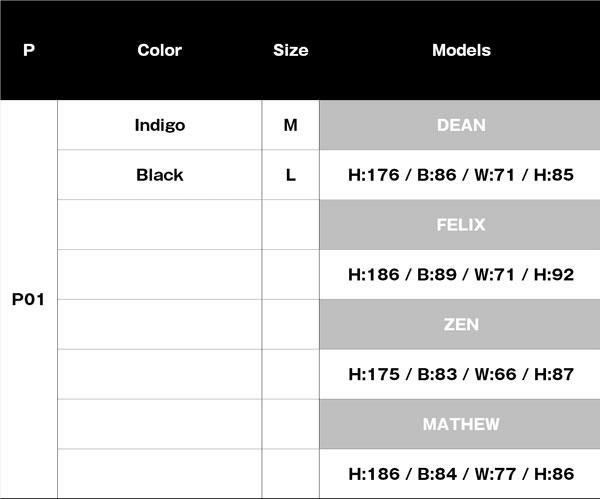
Task: Click empty Color cell beside FELIX
Action: pyautogui.click(x=160, y=225)
